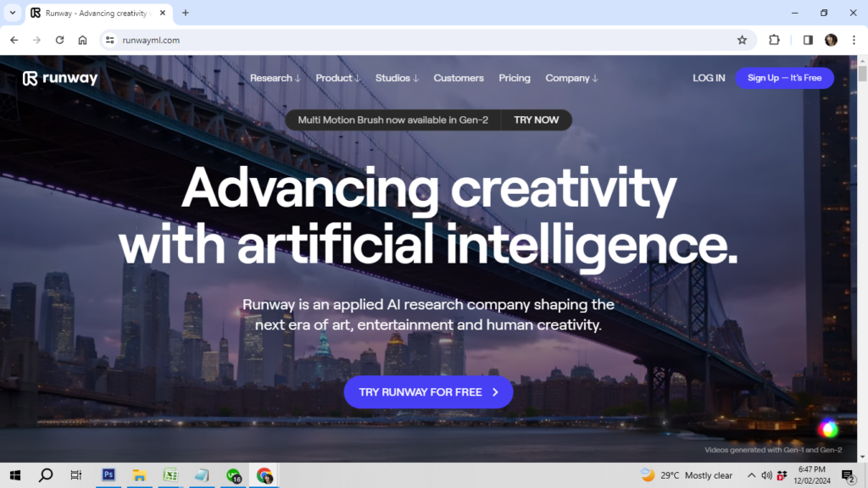868x488 pixels.
Task: Reload the page
Action: click(x=59, y=40)
